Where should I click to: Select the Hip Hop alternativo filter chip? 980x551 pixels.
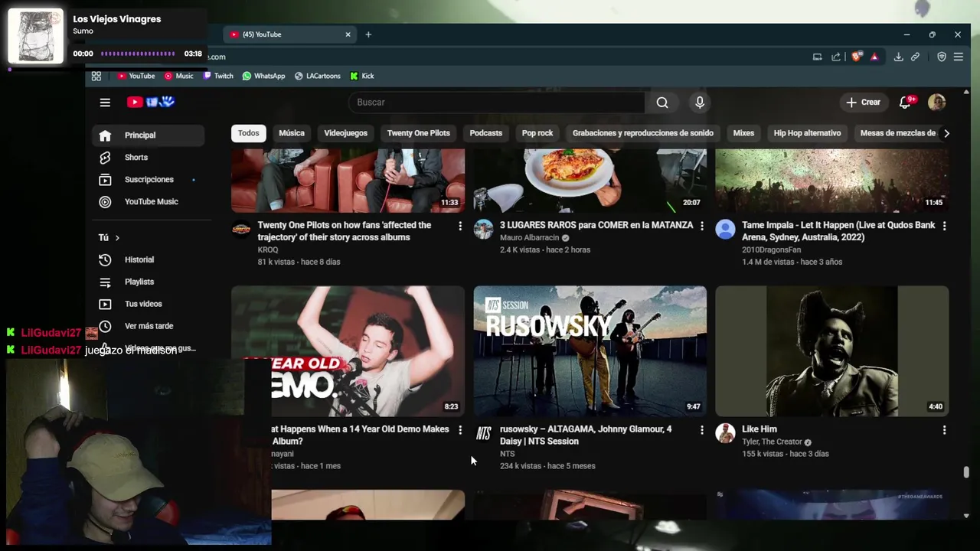(x=807, y=133)
